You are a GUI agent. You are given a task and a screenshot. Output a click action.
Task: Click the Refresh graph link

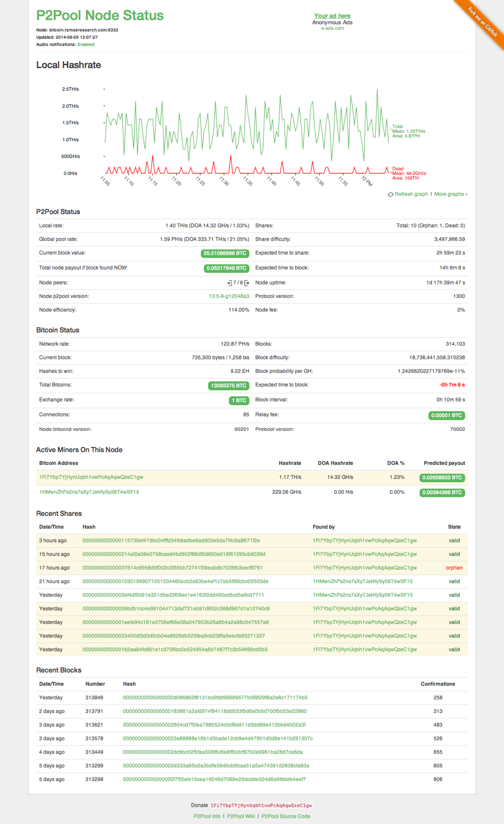(411, 194)
